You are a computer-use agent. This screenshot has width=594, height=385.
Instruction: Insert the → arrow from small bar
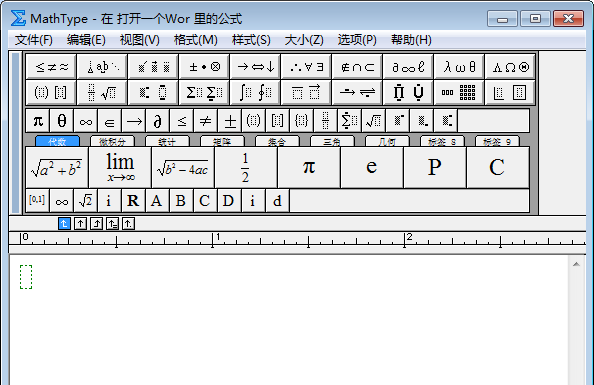click(134, 121)
